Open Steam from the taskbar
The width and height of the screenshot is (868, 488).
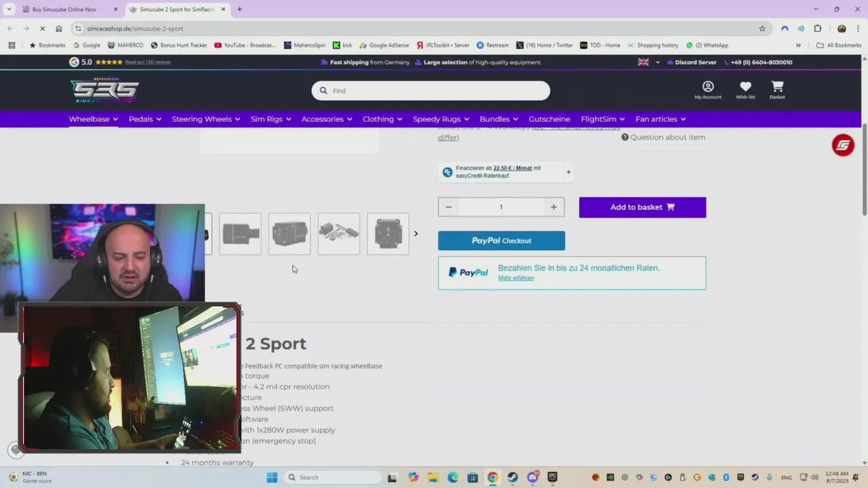pyautogui.click(x=513, y=477)
